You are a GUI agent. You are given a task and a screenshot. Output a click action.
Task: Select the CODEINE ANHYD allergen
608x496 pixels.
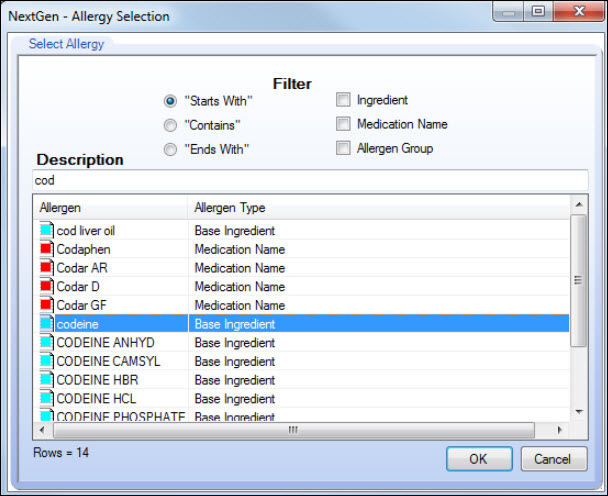[x=105, y=342]
